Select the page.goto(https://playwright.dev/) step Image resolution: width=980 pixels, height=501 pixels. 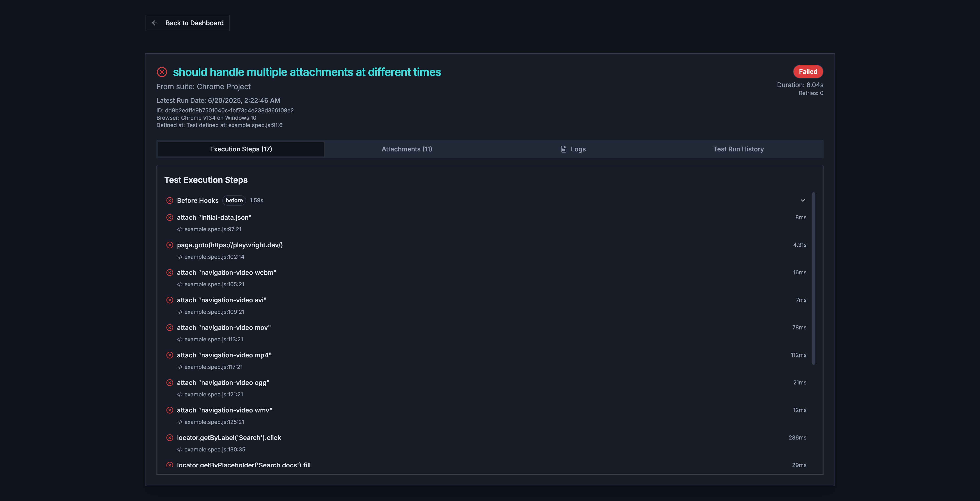[230, 245]
